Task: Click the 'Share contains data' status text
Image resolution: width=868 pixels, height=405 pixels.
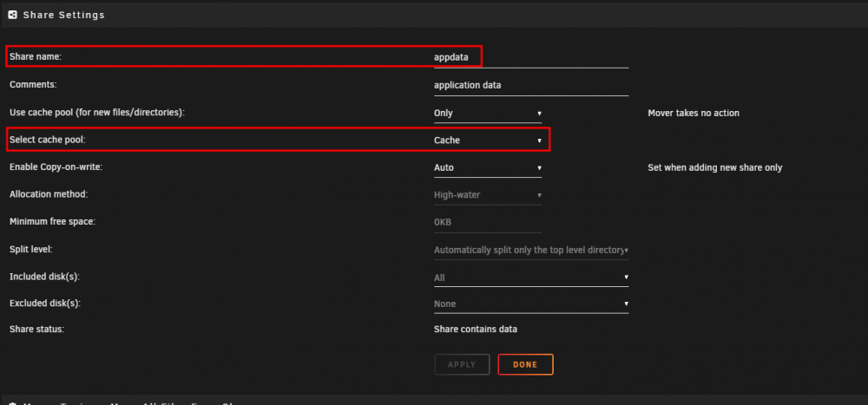Action: click(476, 330)
